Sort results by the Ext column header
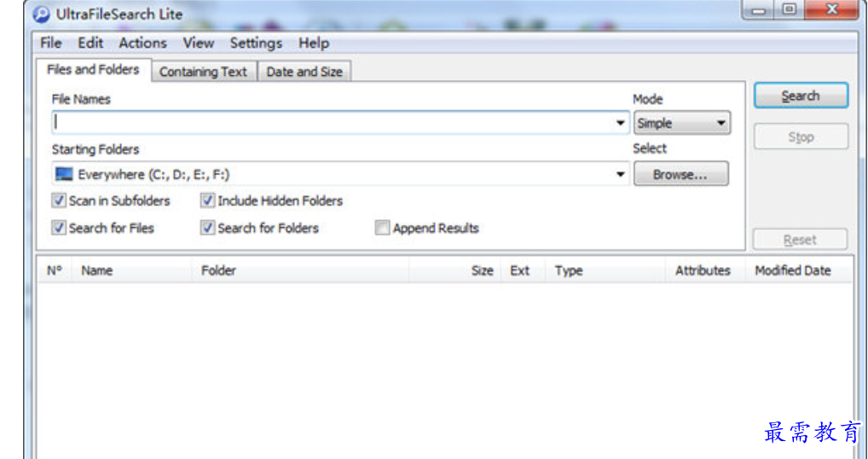The height and width of the screenshot is (459, 868). pyautogui.click(x=524, y=270)
